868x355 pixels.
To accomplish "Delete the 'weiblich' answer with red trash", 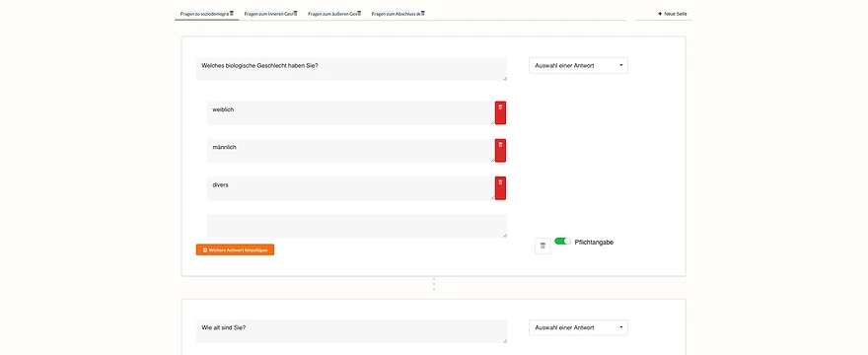I will (x=500, y=113).
